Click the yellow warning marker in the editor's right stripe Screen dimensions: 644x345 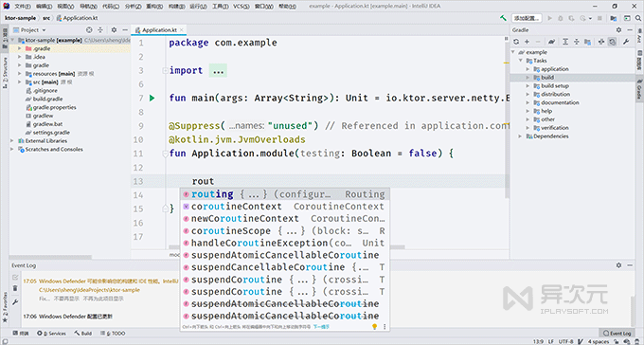(x=507, y=63)
